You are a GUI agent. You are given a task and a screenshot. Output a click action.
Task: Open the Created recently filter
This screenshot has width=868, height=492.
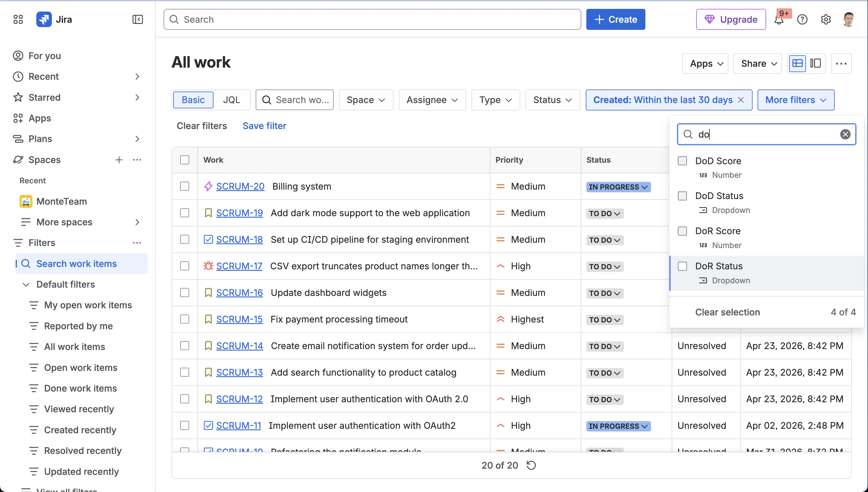(80, 430)
